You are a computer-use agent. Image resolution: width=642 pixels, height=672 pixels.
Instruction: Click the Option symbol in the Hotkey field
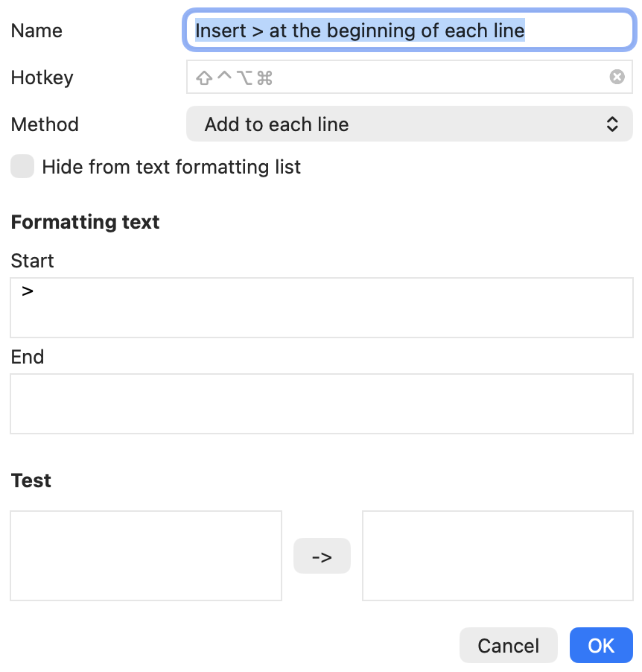tap(245, 78)
